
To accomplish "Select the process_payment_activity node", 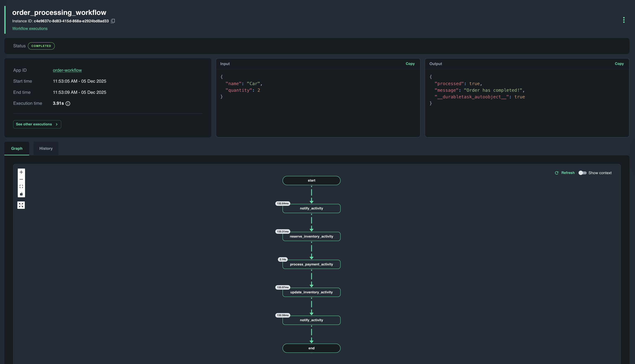I will click(x=311, y=264).
